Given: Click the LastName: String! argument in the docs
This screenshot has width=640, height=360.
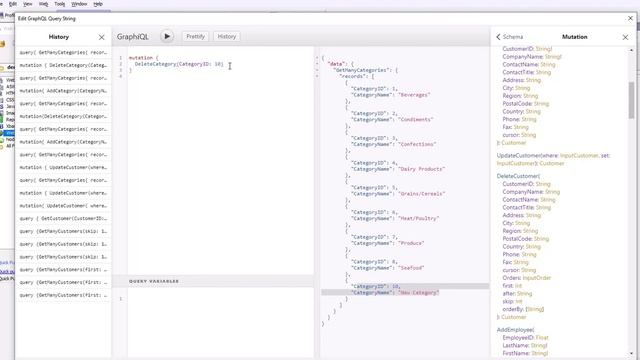Looking at the screenshot, I should point(525,345).
